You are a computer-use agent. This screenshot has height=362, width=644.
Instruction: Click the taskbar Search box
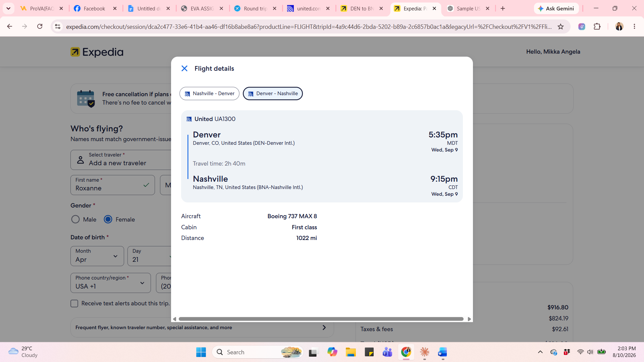258,352
